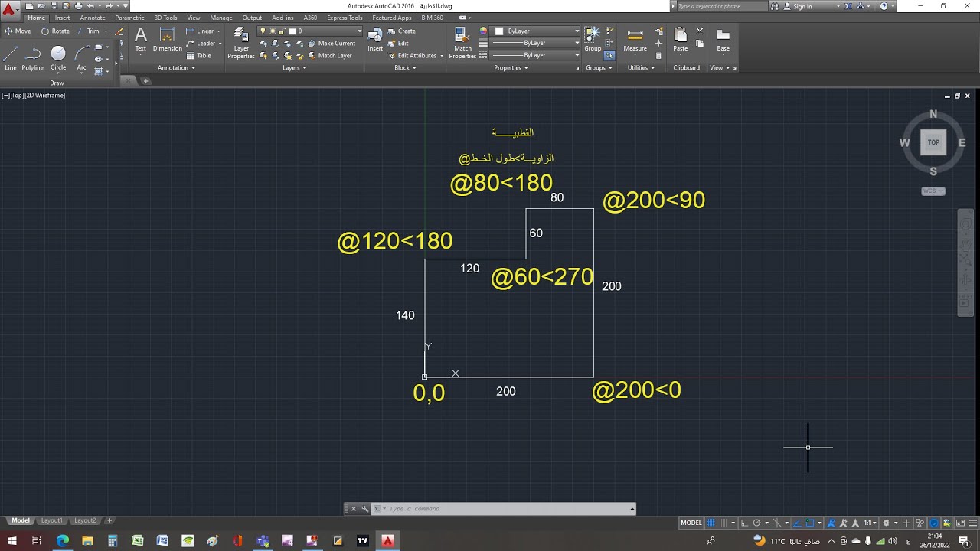The image size is (980, 551).
Task: Open the ByLayer linetype dropdown
Action: (x=534, y=55)
